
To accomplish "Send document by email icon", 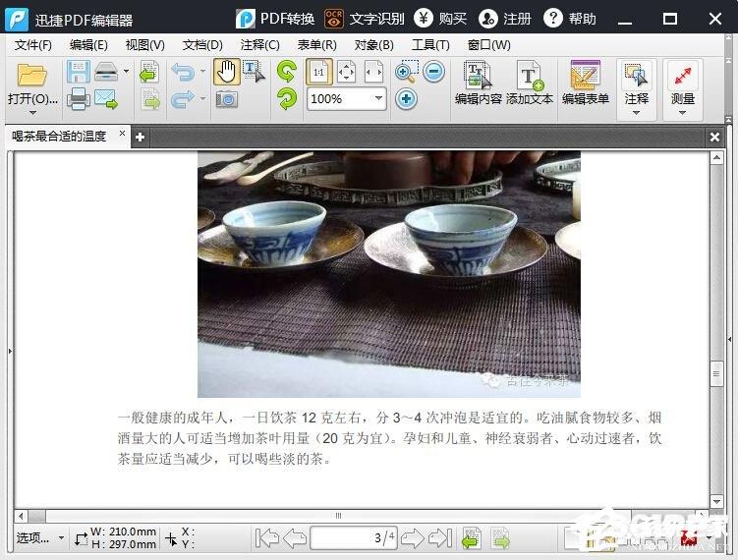I will click(106, 99).
